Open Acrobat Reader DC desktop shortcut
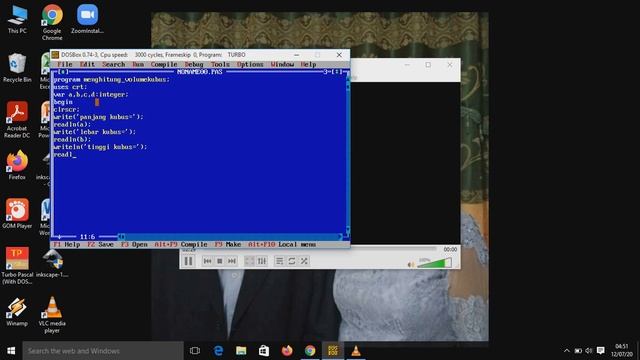 point(17,120)
